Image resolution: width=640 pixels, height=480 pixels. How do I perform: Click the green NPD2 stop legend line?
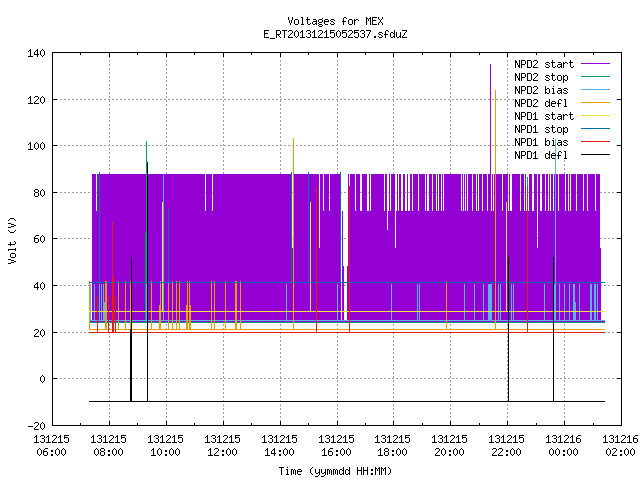(x=595, y=77)
